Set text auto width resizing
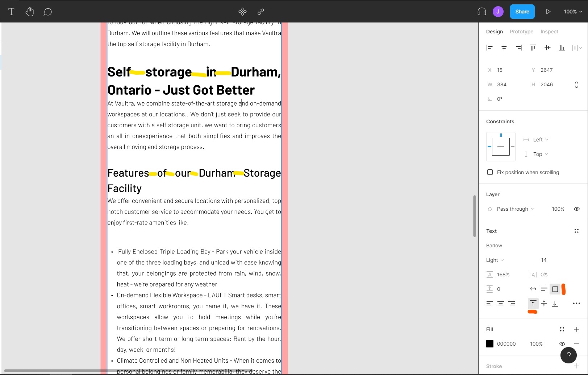588x375 pixels. [533, 289]
